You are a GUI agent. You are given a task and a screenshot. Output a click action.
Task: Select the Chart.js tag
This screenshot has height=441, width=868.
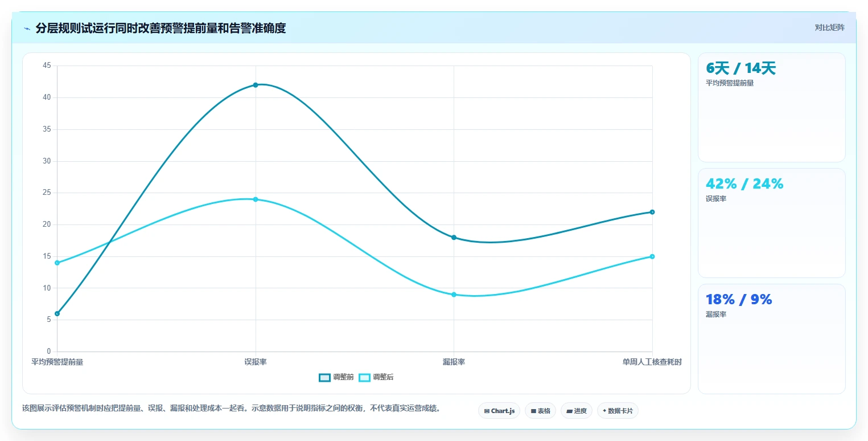[x=499, y=411]
